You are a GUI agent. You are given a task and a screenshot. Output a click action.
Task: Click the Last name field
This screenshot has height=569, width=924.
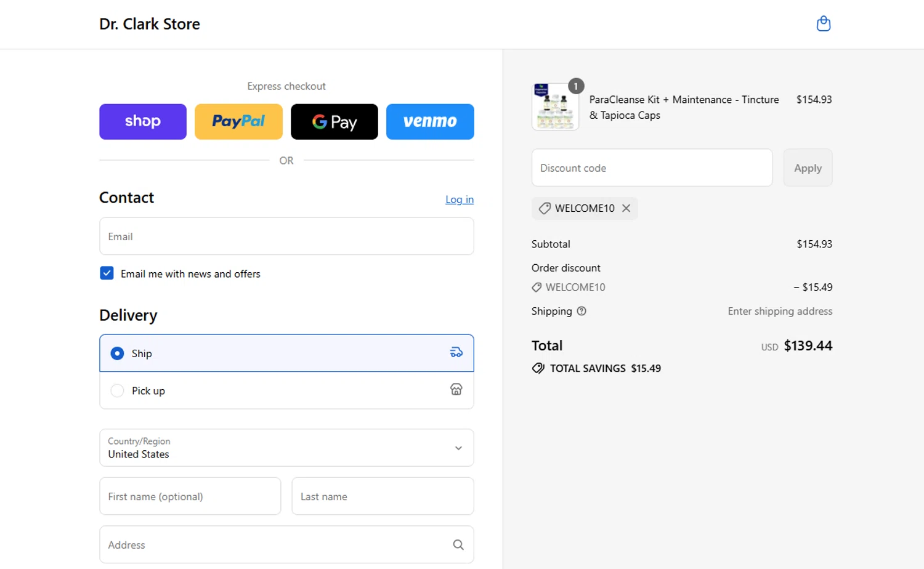383,496
